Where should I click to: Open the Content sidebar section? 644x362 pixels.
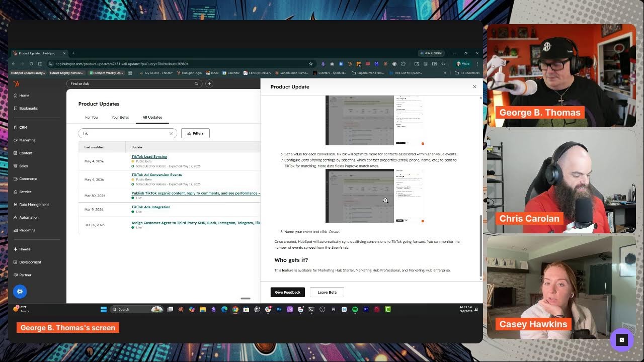pyautogui.click(x=26, y=153)
